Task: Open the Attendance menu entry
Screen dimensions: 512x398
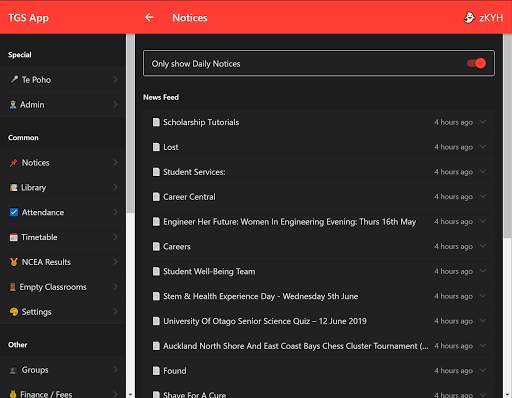Action: click(63, 212)
